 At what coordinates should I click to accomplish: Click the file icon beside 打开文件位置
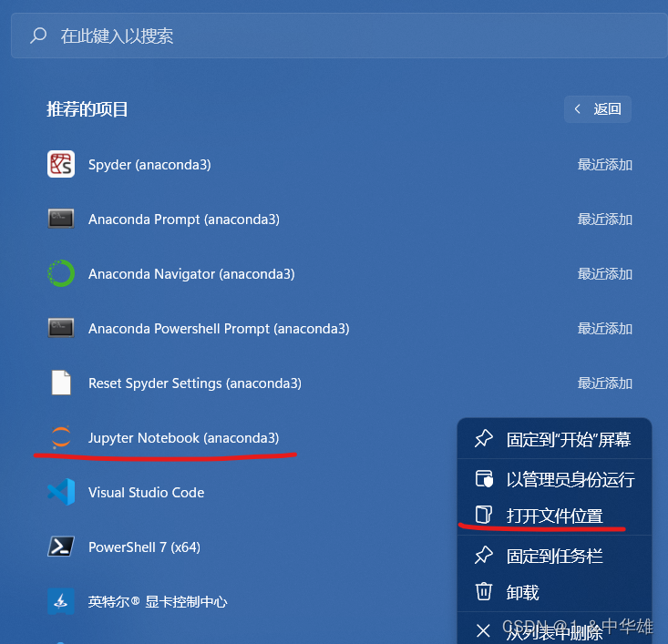[x=484, y=515]
